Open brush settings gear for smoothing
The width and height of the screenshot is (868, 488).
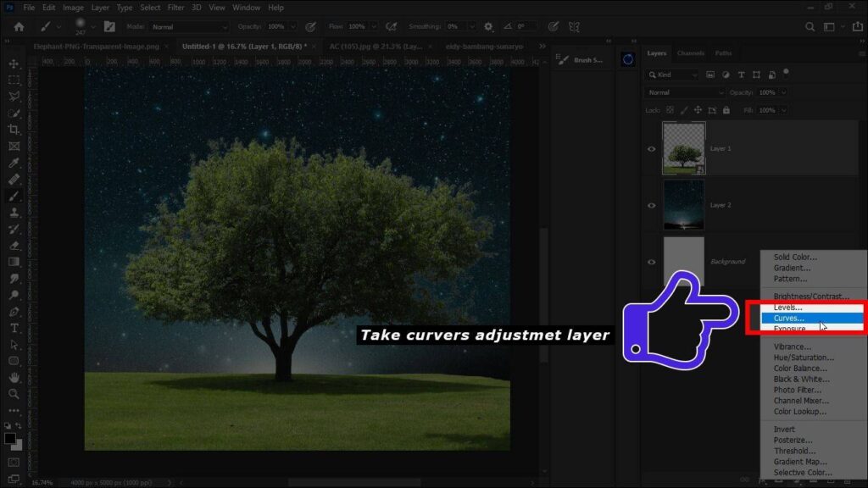coord(488,26)
